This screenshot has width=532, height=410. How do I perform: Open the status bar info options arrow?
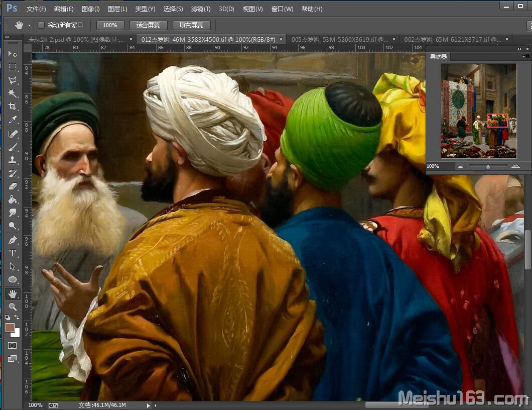pyautogui.click(x=148, y=405)
